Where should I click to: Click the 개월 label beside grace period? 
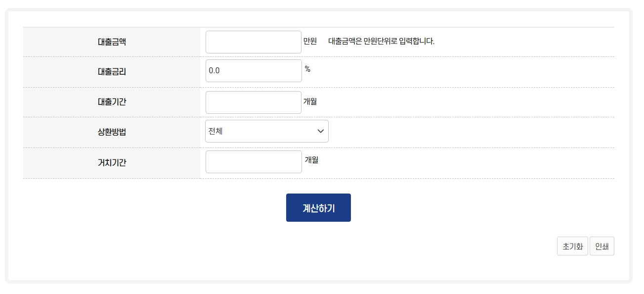click(x=312, y=160)
